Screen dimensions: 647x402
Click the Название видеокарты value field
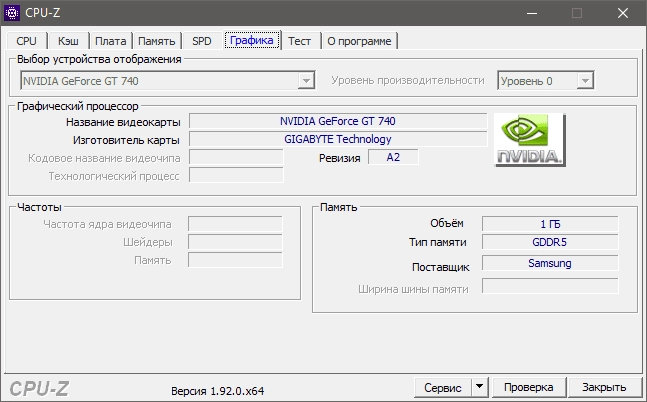338,121
